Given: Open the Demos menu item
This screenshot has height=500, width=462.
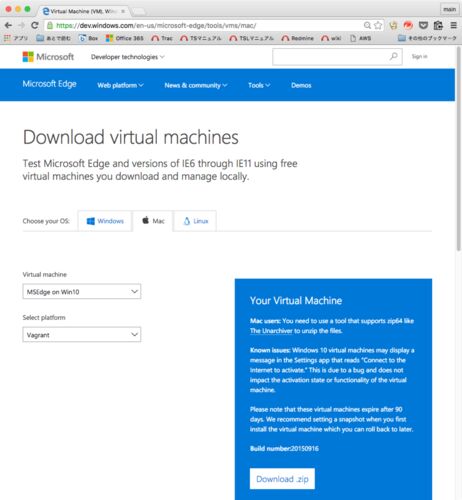Looking at the screenshot, I should (301, 85).
